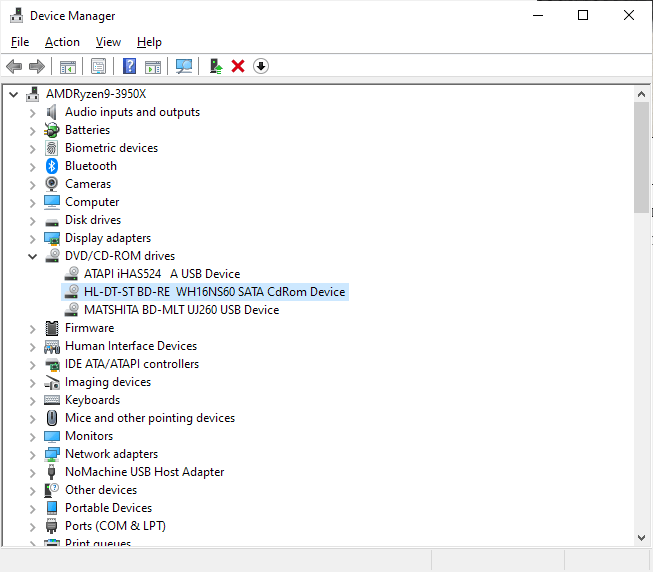The width and height of the screenshot is (653, 572).
Task: Click the Audio speaker icon
Action: 52,112
